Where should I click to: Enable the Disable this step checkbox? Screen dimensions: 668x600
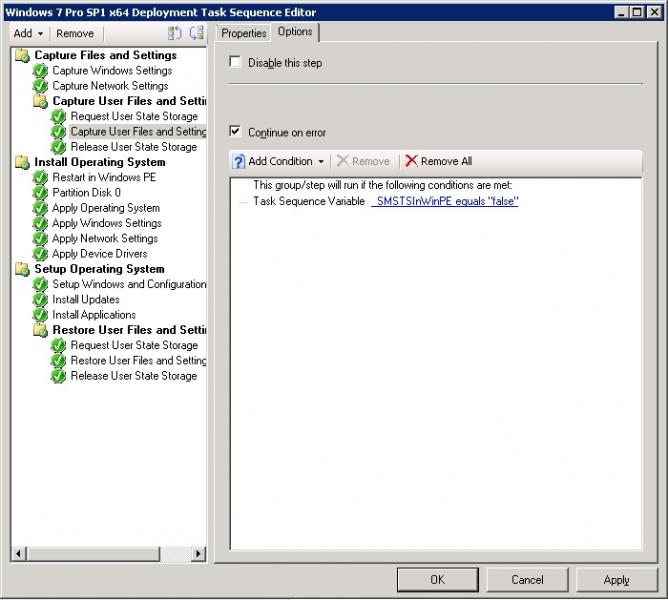236,63
